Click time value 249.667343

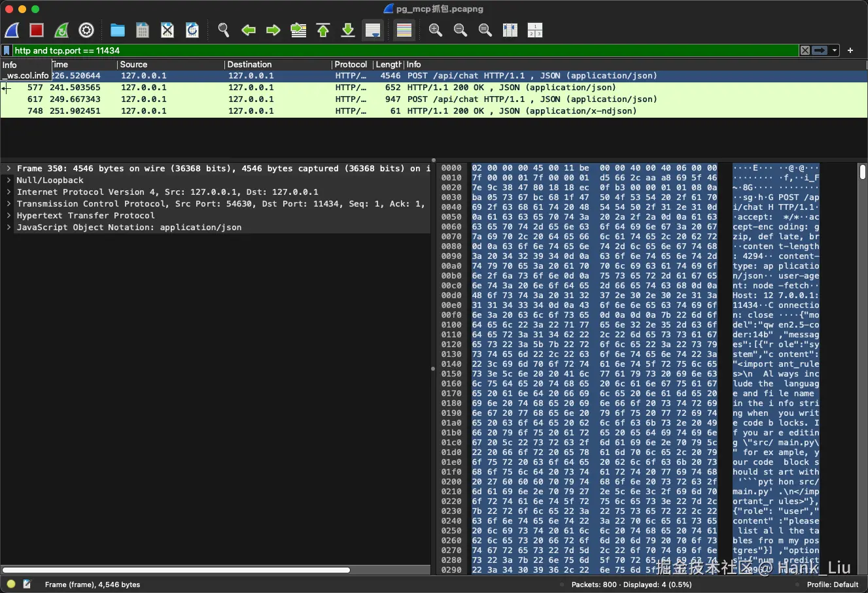point(75,99)
